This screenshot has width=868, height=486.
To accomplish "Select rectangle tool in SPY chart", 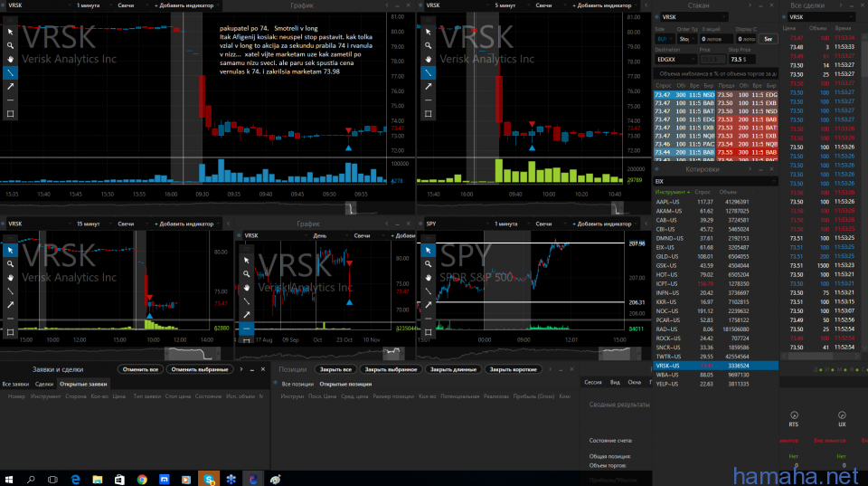I will [x=428, y=332].
